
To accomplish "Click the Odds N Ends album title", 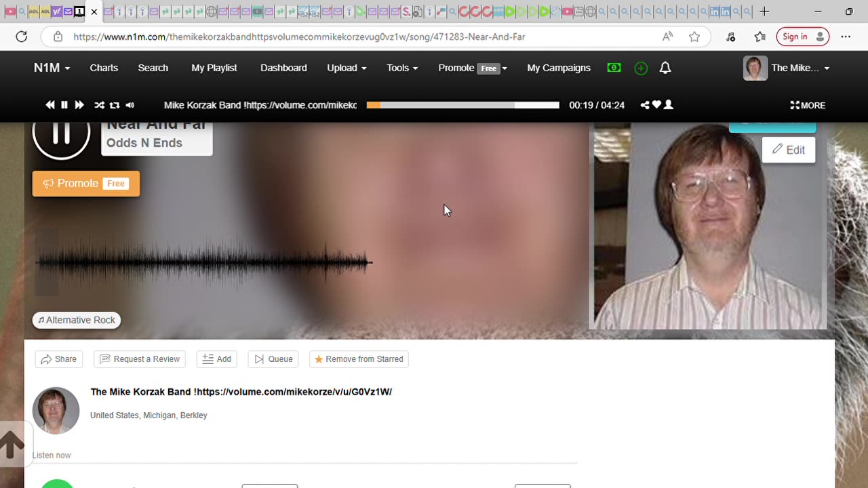I will coord(144,143).
